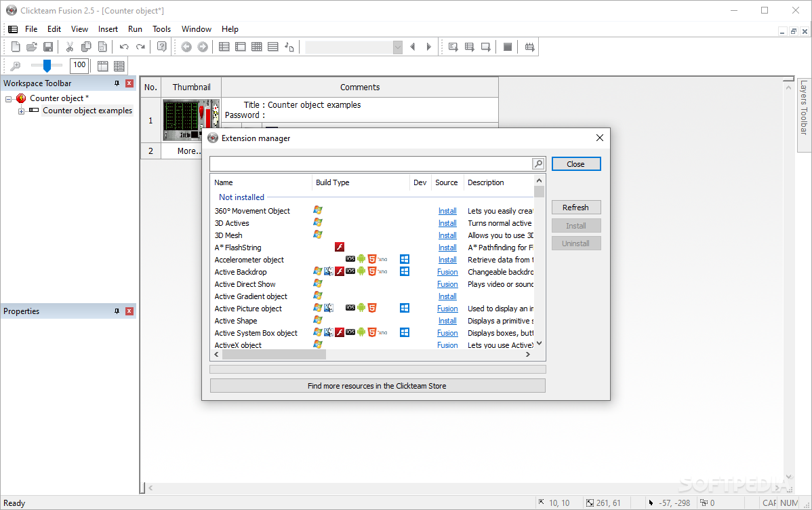The height and width of the screenshot is (510, 812).
Task: Click the Open file toolbar icon
Action: [x=32, y=47]
